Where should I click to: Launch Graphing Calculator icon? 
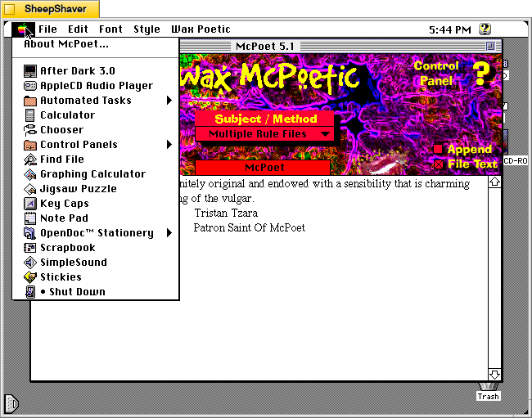(30, 174)
